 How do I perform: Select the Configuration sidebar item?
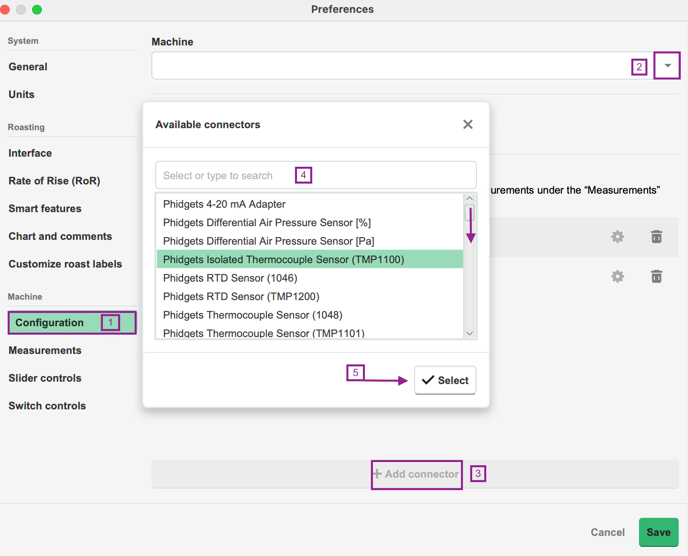coord(72,323)
